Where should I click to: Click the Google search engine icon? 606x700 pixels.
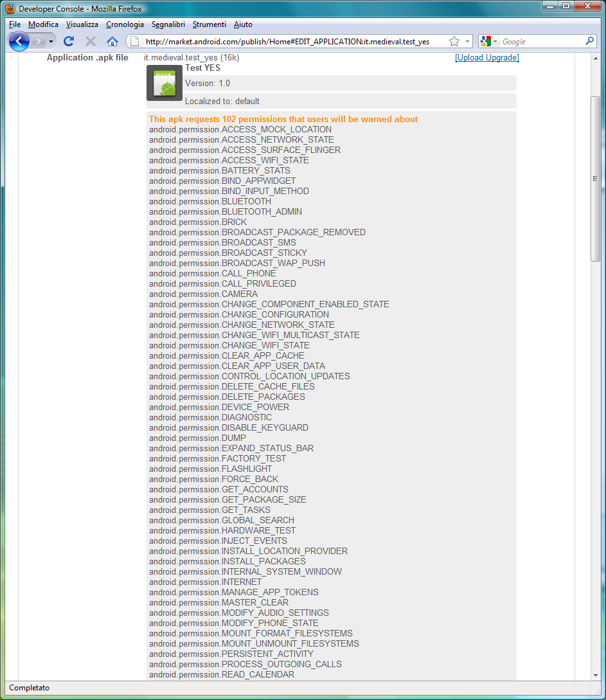click(486, 42)
